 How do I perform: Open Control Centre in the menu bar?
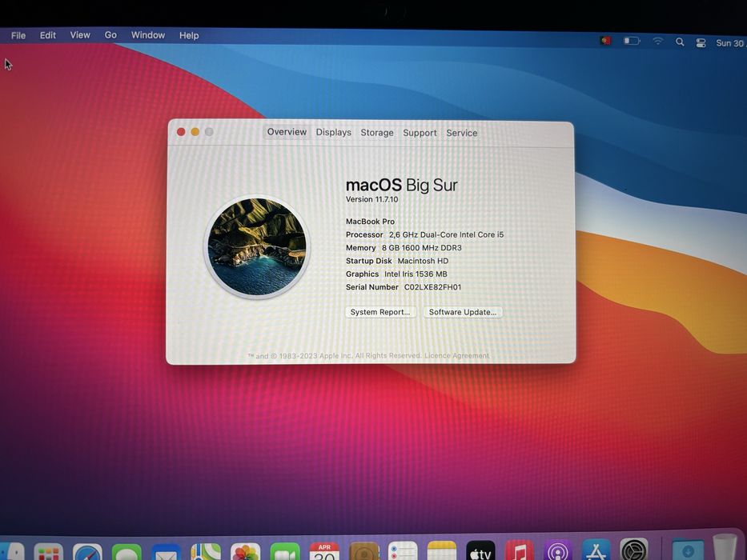[701, 43]
